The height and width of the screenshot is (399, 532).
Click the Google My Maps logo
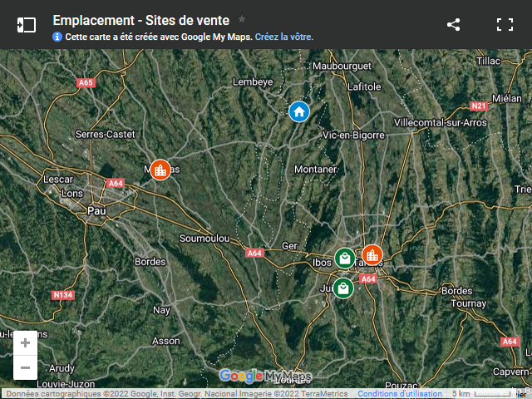coord(265,376)
